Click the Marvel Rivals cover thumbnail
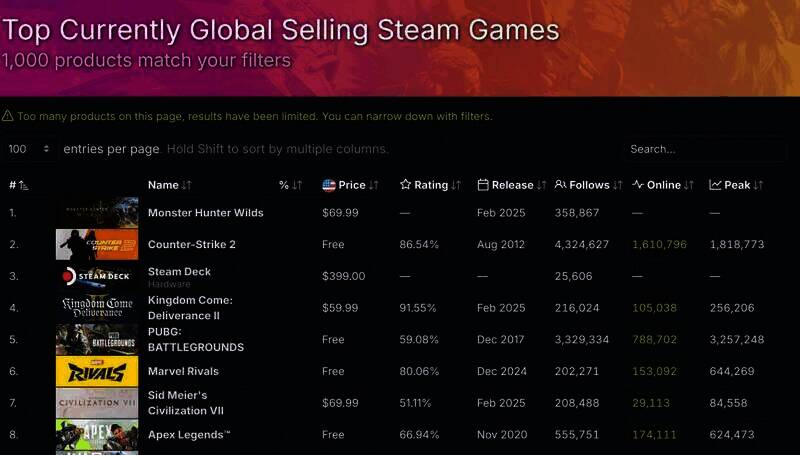Viewport: 800px width, 455px height. coord(97,371)
